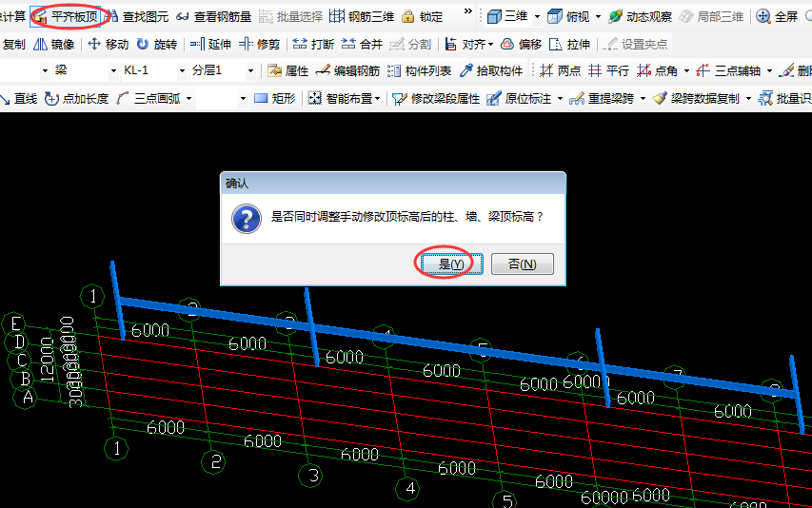Image resolution: width=812 pixels, height=508 pixels.
Task: Select the 镜像 mirror tool
Action: pyautogui.click(x=54, y=45)
